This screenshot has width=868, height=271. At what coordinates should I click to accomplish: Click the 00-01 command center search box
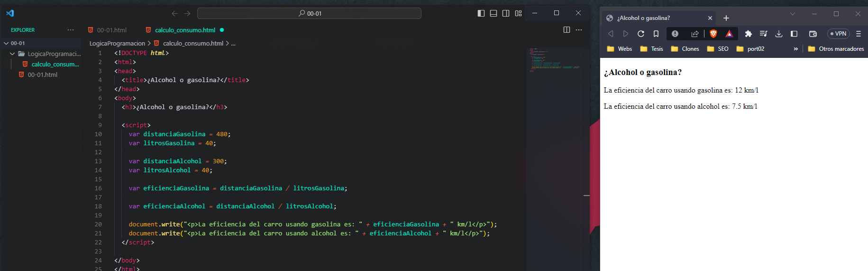click(309, 13)
